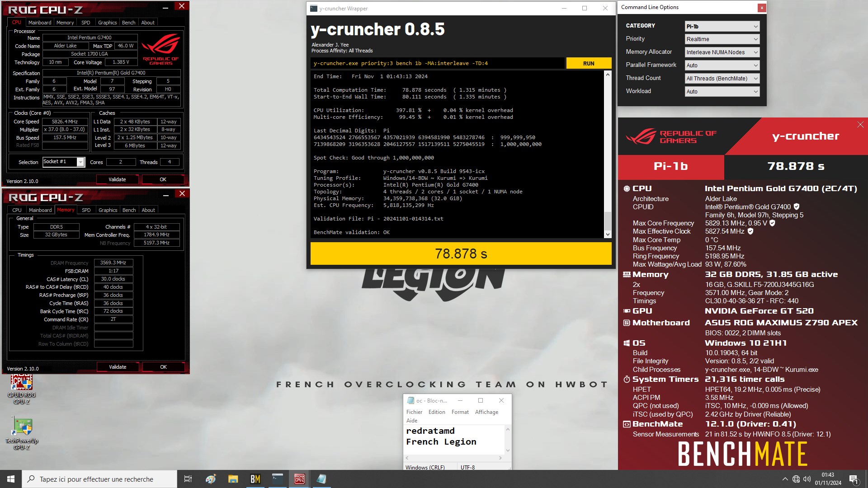Close the BenchMate y-cruncher result panel
The height and width of the screenshot is (488, 868).
click(x=860, y=125)
